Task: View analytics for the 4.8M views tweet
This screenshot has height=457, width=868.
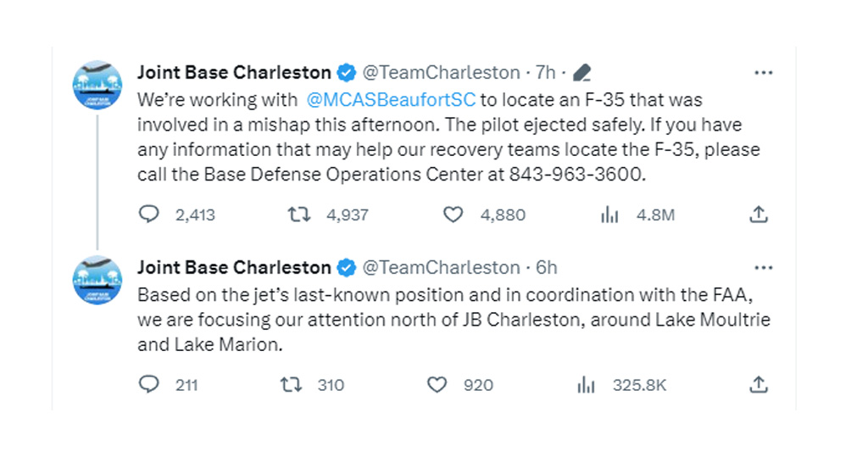Action: [609, 215]
